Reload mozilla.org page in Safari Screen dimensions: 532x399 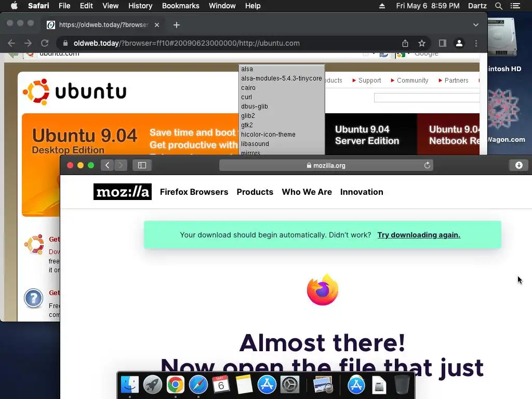tap(427, 165)
